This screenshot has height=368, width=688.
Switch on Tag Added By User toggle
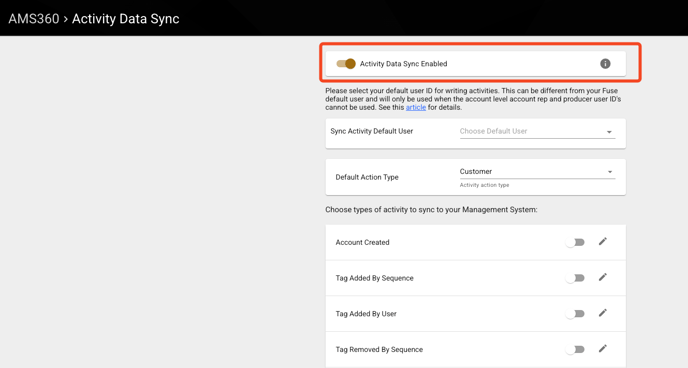coord(575,314)
